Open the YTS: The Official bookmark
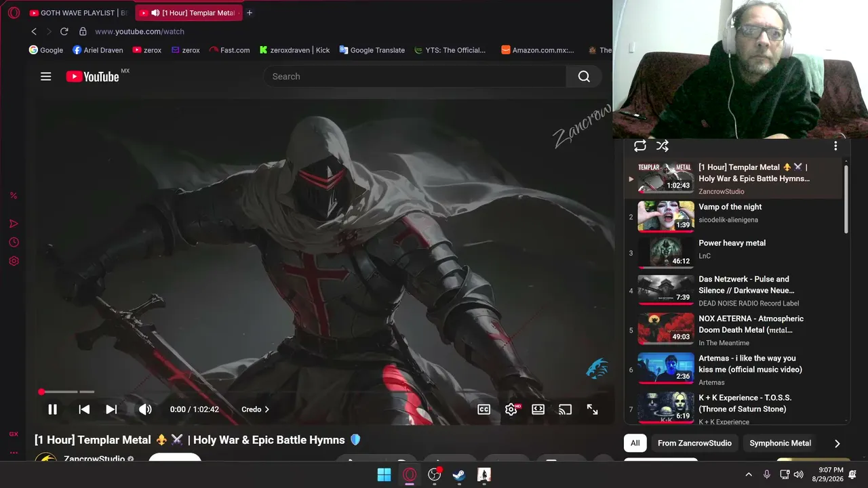868x488 pixels. 450,50
